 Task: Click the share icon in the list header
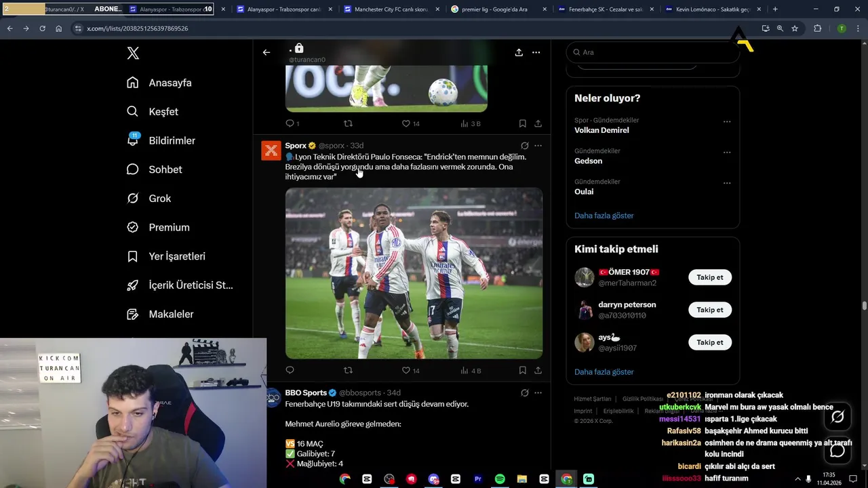click(x=519, y=52)
